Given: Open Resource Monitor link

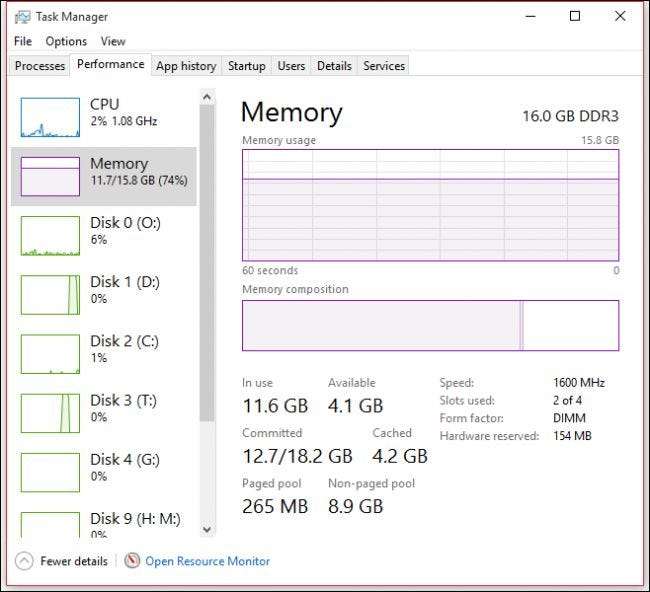Looking at the screenshot, I should pos(207,561).
